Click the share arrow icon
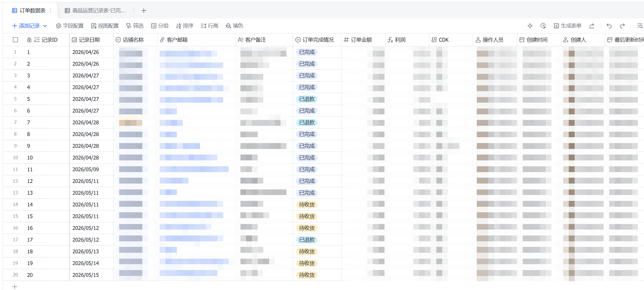The image size is (644, 290). point(592,26)
